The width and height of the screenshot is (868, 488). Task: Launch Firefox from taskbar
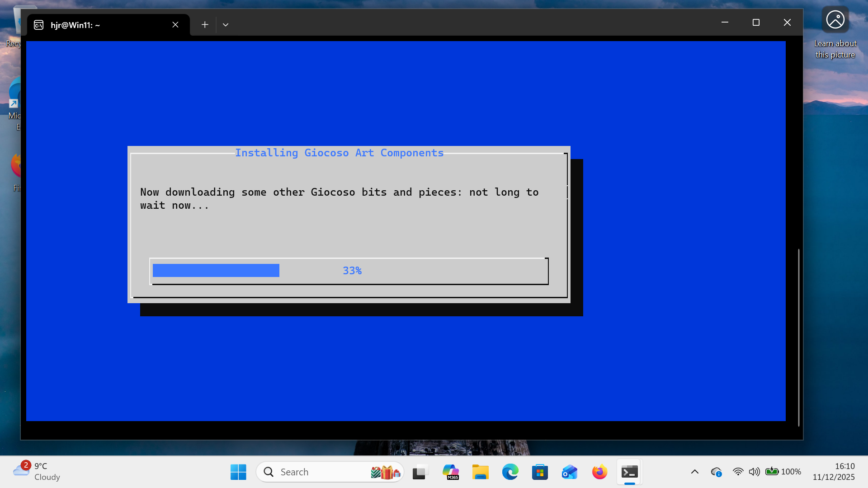click(x=599, y=472)
